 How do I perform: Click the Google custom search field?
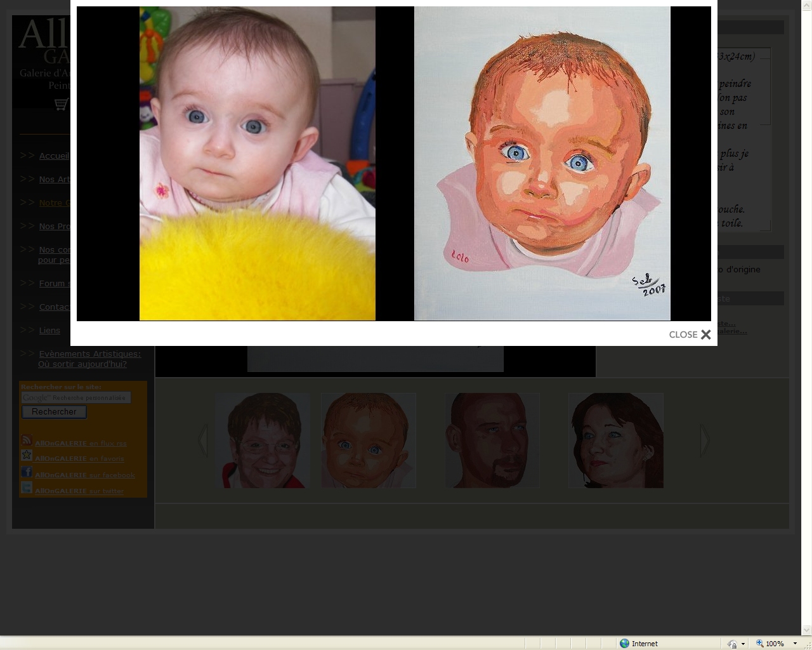[76, 397]
